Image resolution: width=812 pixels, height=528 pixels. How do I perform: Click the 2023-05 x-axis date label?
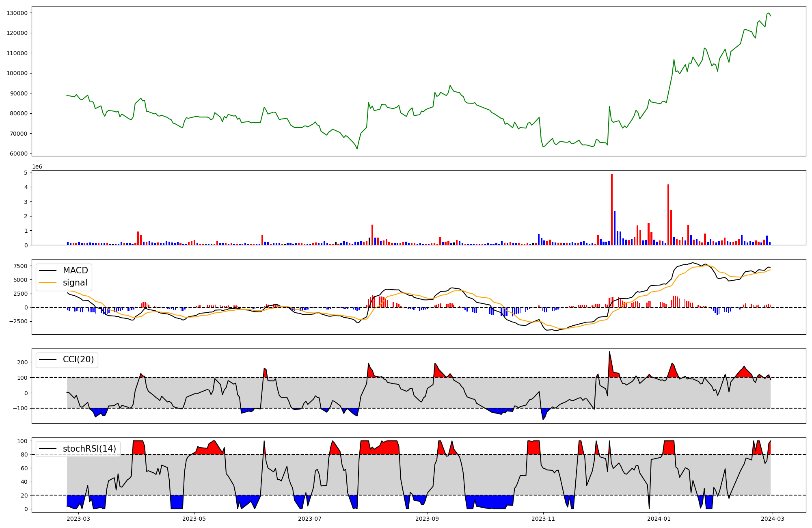tap(194, 519)
